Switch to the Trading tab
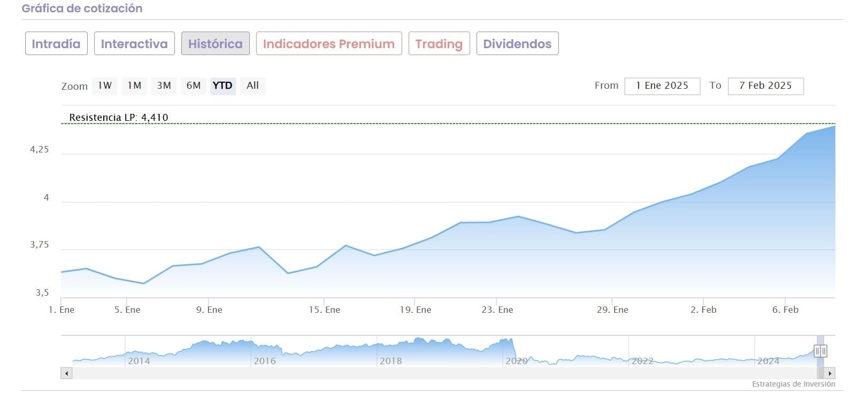Viewport: 868px width, 408px height. coord(439,44)
